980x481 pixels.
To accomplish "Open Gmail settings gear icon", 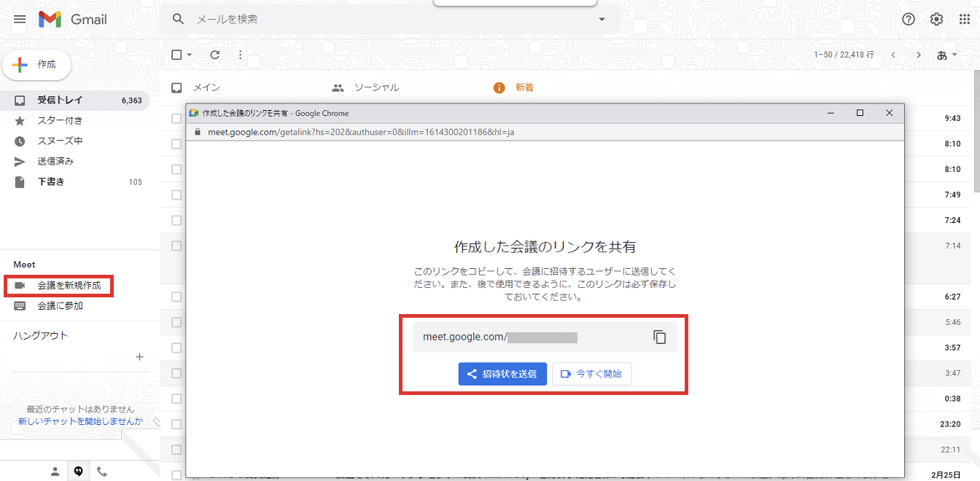I will [x=936, y=19].
